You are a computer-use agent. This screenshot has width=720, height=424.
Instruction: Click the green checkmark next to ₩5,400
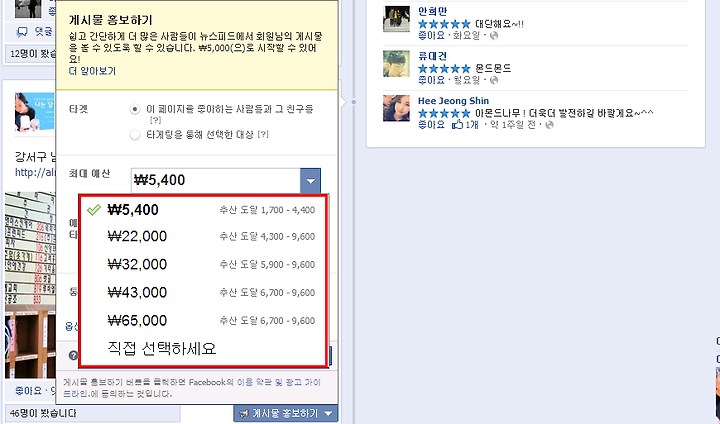pos(94,210)
